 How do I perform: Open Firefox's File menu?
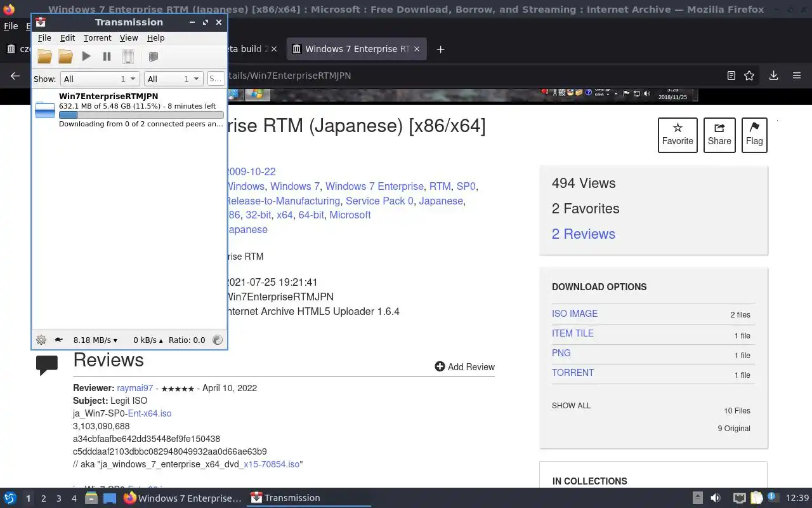(11, 26)
